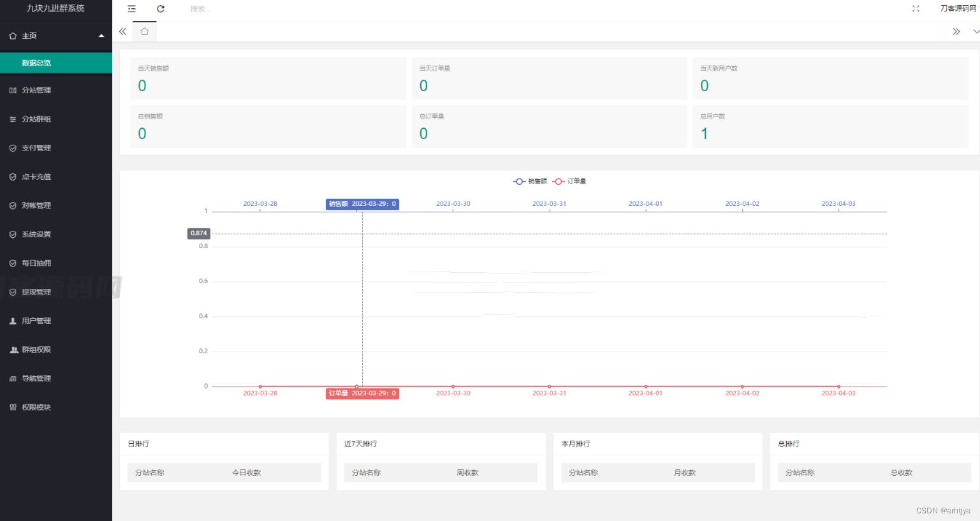Select the 提现管理 withdrawal icon

click(x=13, y=292)
